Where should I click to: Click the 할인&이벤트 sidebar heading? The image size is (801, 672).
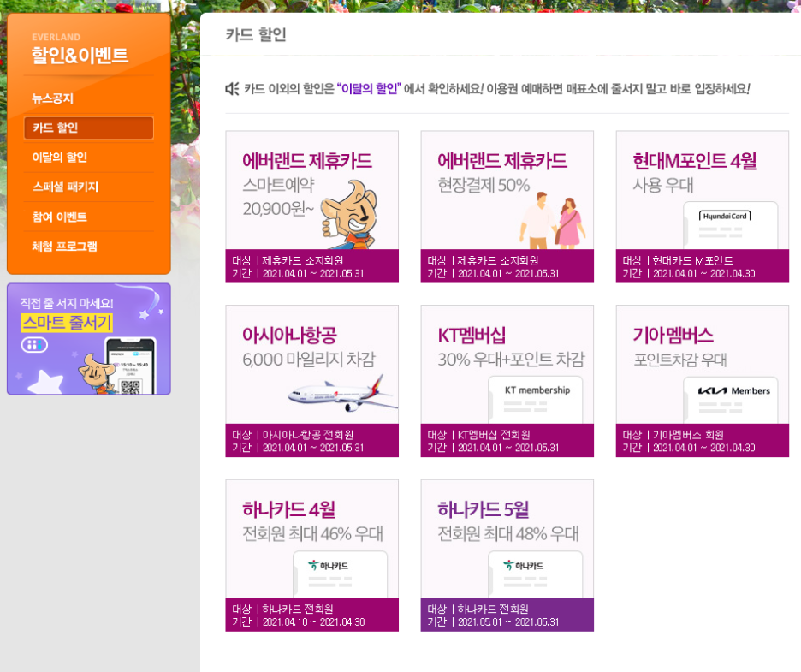point(80,55)
